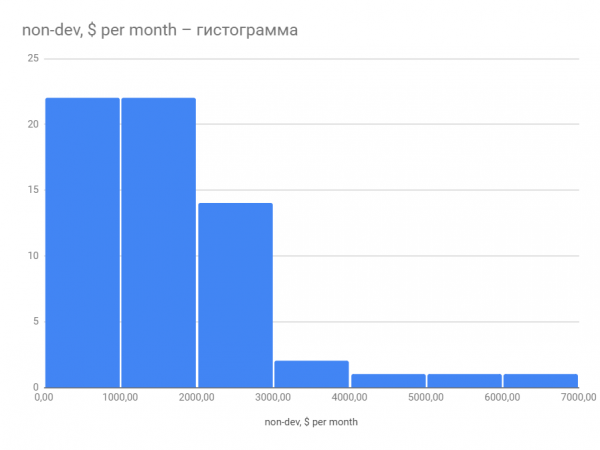Click the 7000,00 axis label

[579, 397]
